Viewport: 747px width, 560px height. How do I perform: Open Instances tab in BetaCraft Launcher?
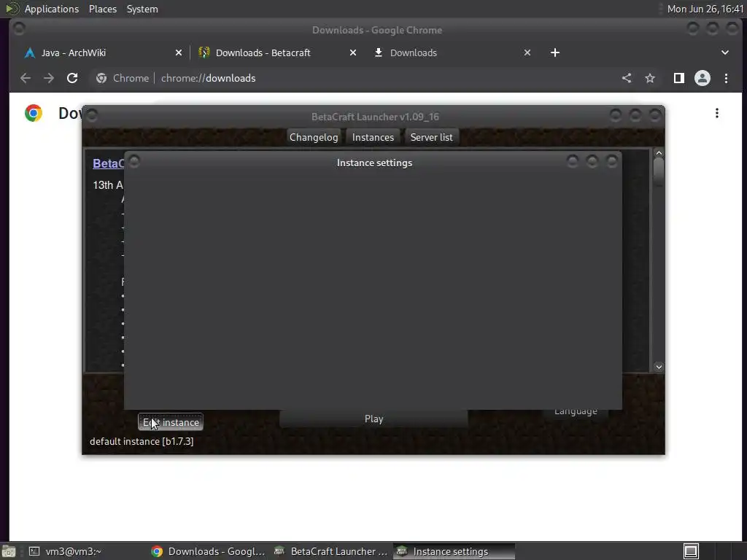point(373,137)
